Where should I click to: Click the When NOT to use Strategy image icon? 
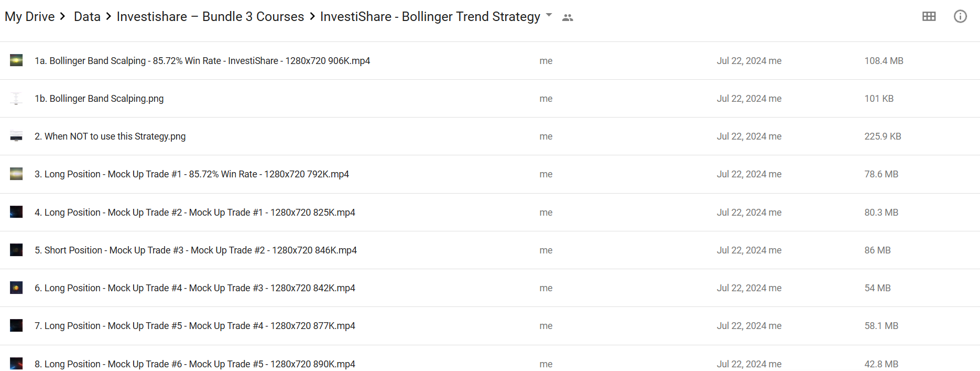click(x=16, y=136)
